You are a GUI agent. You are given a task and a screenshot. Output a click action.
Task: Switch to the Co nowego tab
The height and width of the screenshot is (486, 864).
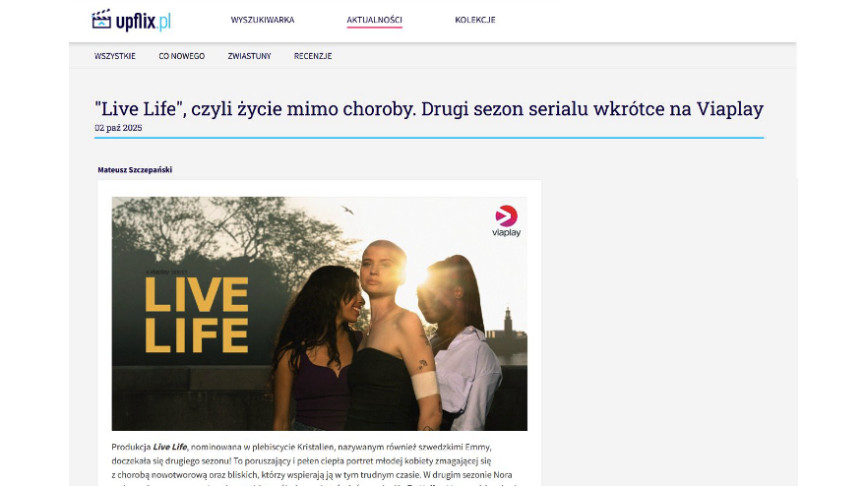click(182, 56)
